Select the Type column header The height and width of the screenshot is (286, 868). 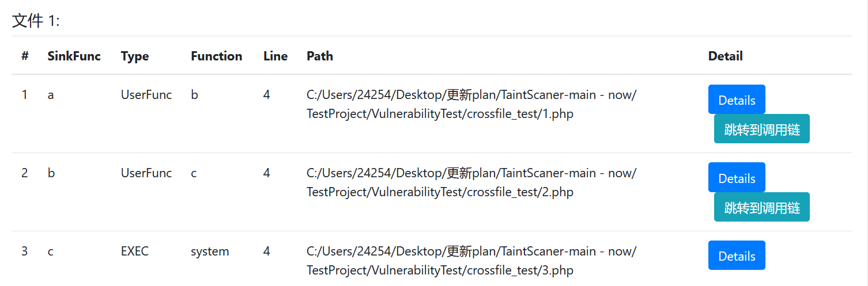(135, 56)
